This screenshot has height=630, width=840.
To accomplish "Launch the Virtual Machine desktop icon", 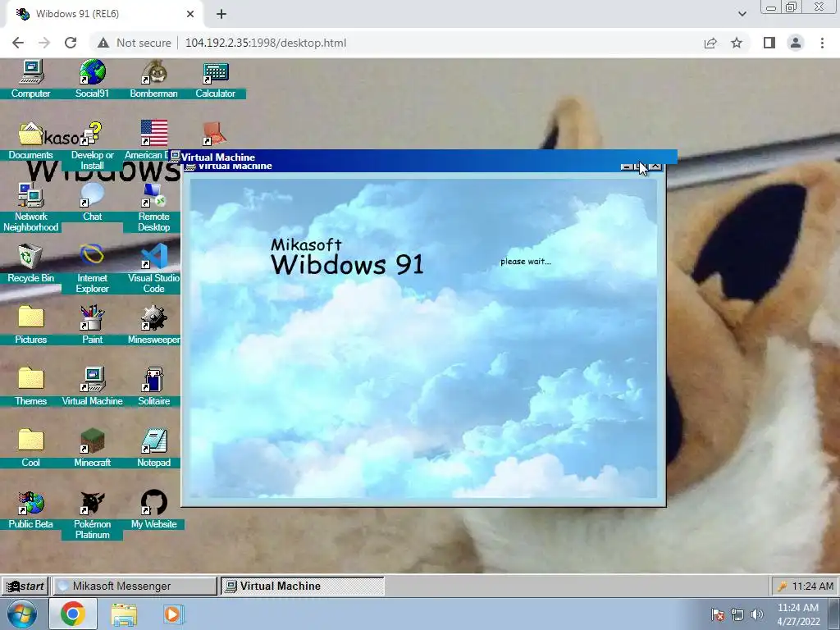I will pyautogui.click(x=92, y=386).
